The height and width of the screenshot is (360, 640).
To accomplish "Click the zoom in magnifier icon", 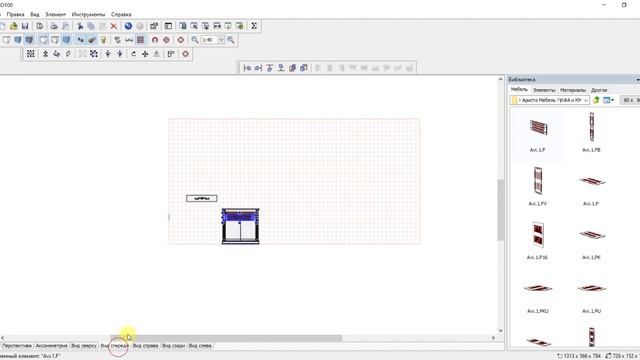I will (231, 40).
